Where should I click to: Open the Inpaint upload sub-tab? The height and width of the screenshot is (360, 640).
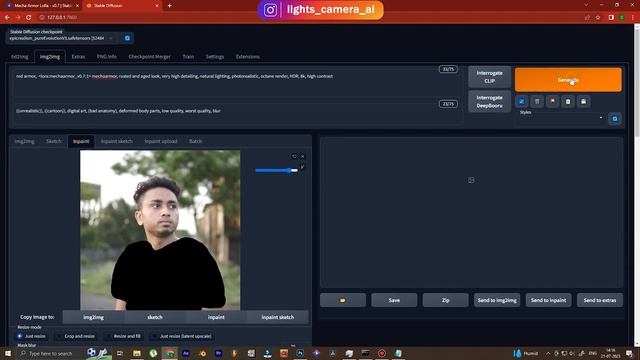[x=161, y=141]
